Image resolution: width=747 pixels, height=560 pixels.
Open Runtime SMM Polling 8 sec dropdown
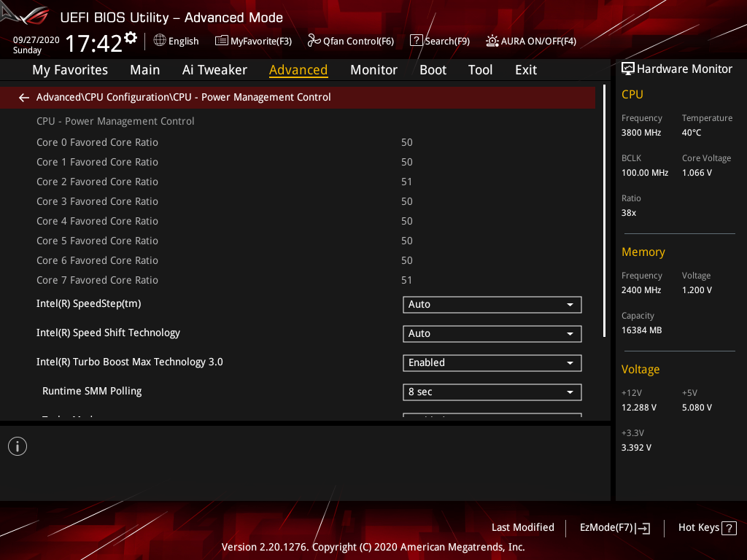[x=492, y=392]
